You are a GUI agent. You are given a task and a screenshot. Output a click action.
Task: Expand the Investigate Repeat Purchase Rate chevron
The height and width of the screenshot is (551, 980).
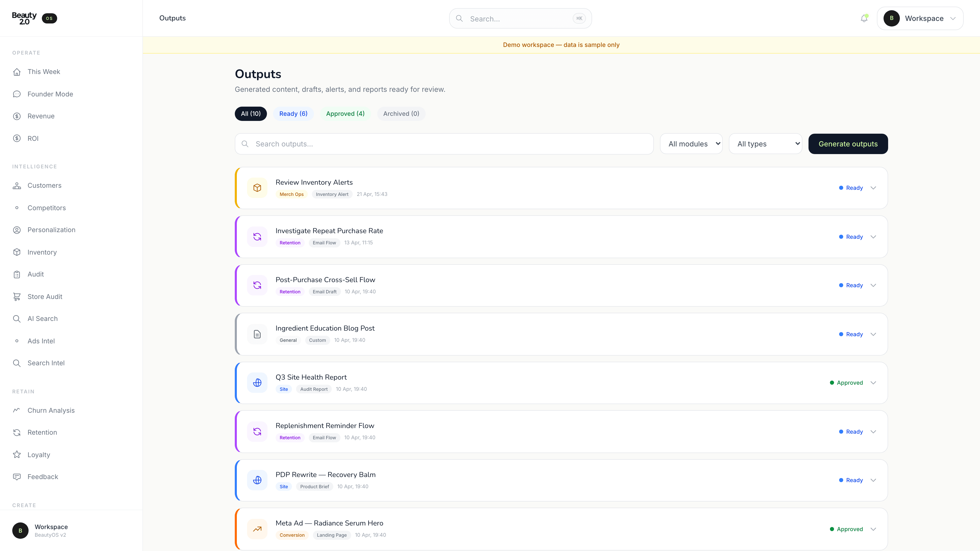(x=874, y=237)
